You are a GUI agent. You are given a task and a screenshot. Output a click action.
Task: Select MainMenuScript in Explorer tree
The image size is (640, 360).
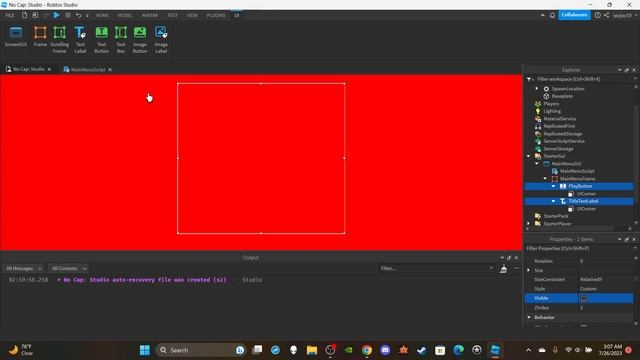577,171
